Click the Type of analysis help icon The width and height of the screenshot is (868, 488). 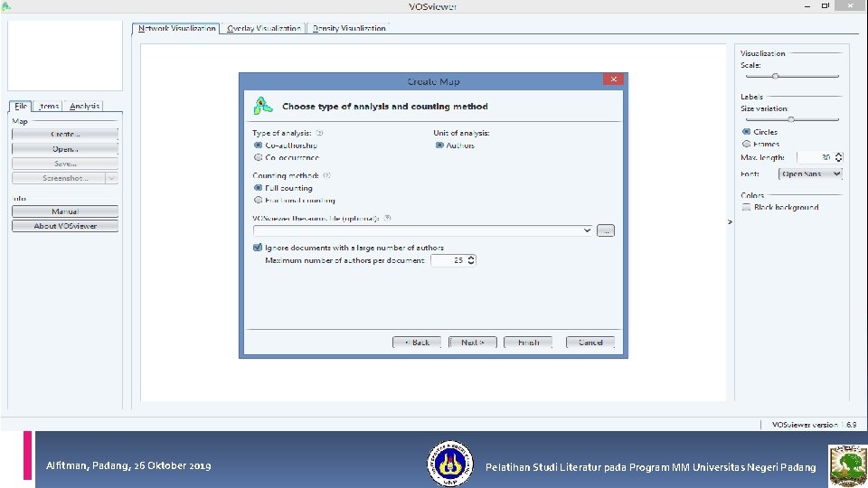[x=319, y=133]
